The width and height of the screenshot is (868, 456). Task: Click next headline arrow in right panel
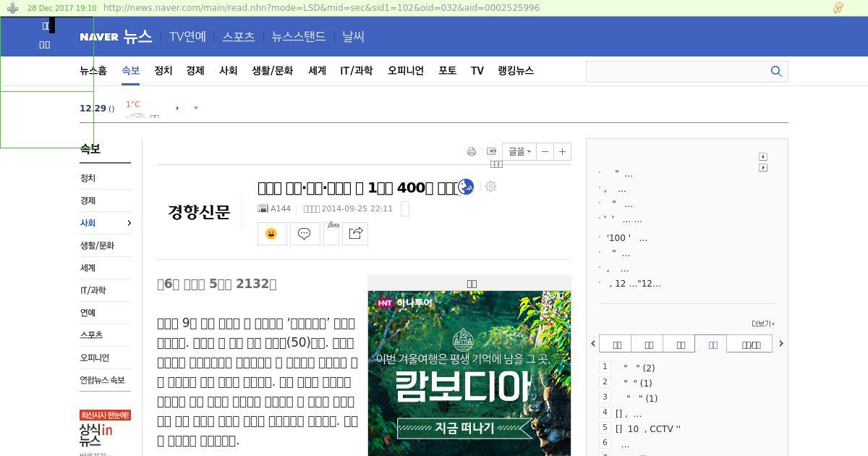(763, 168)
